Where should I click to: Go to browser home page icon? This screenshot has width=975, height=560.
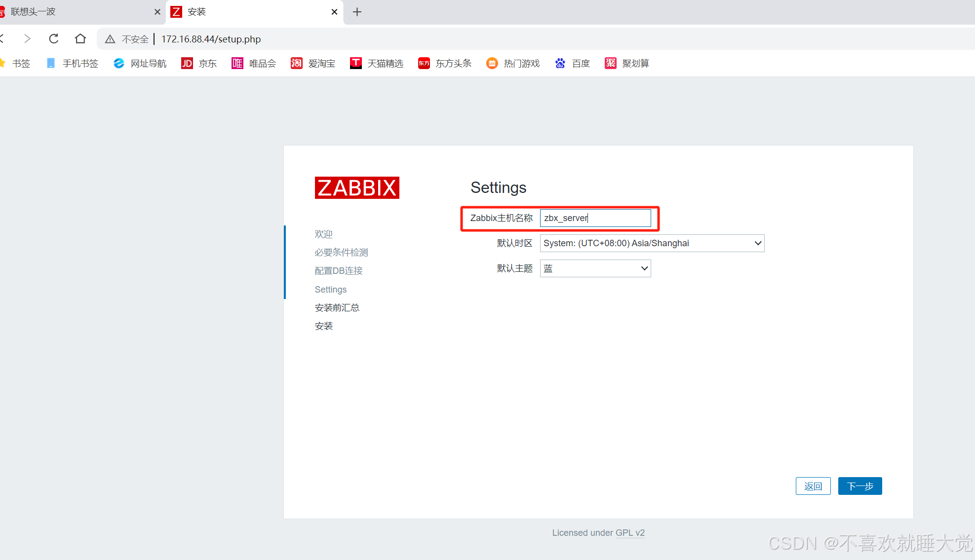point(80,38)
